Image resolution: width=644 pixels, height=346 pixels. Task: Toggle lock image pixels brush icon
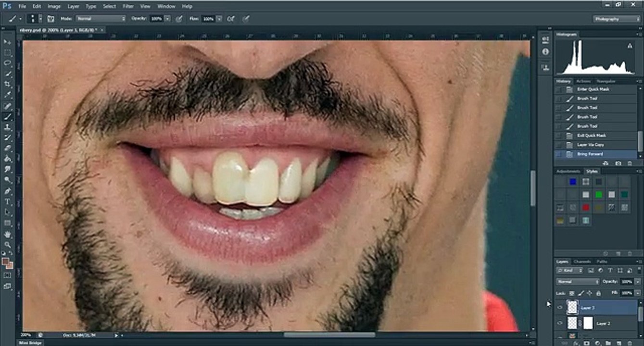tap(581, 293)
